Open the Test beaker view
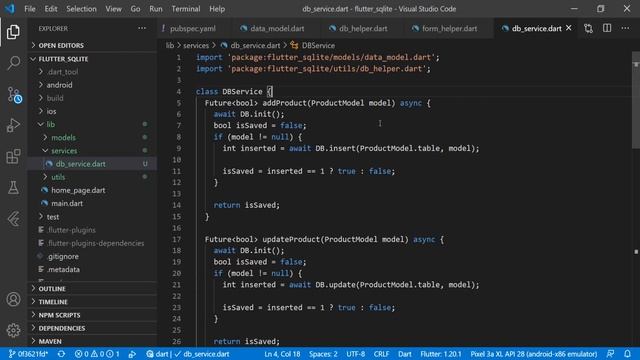Screen dimensions: 640x360 [x=13, y=188]
